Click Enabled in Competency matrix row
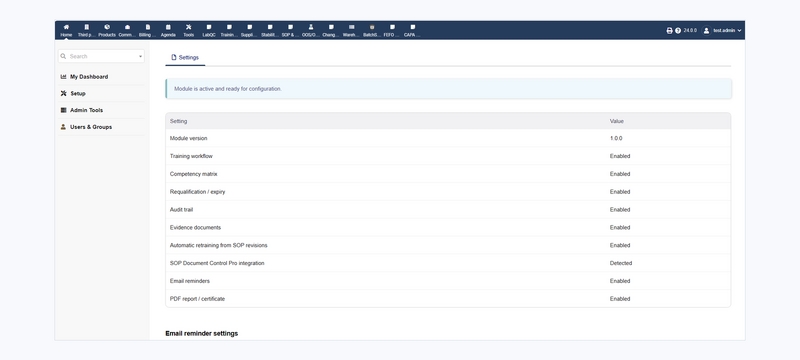Image resolution: width=800 pixels, height=360 pixels. pos(620,174)
